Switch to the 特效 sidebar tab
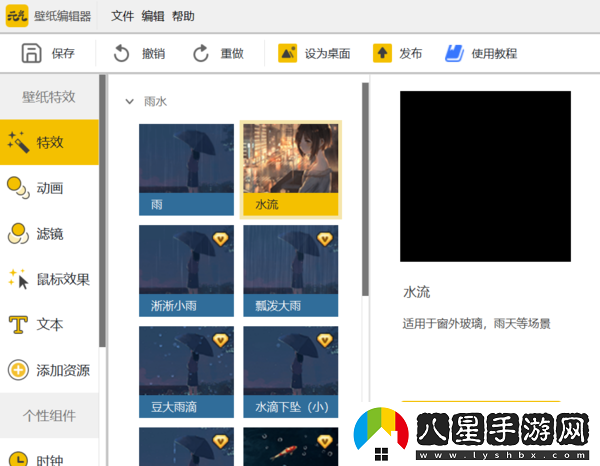 tap(49, 142)
